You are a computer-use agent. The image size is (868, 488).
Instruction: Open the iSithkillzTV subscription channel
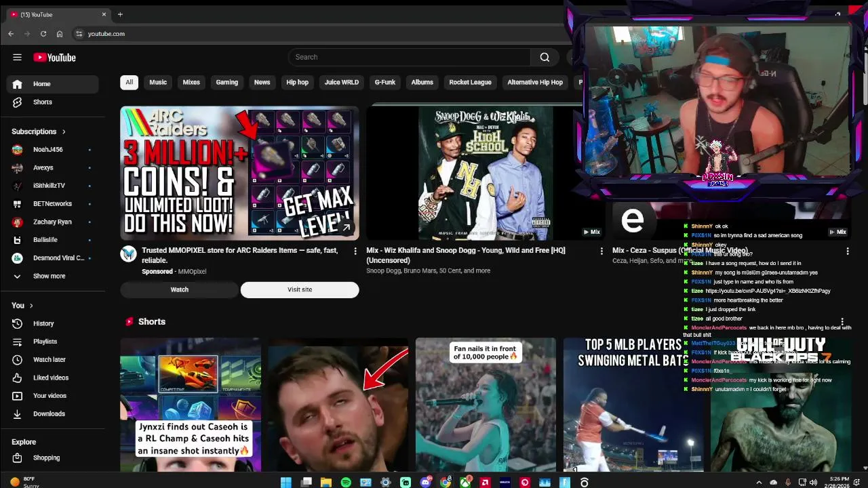click(53, 186)
